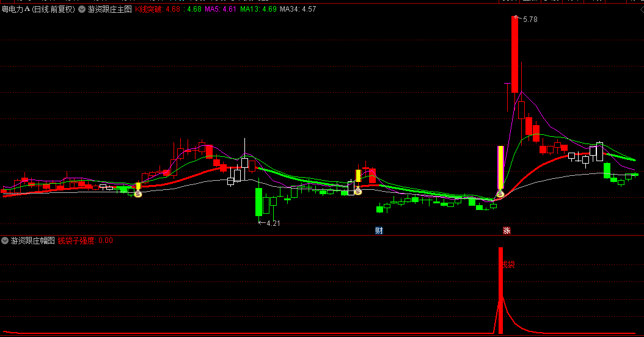The width and height of the screenshot is (644, 337).
Task: Click the 4.21 low price label
Action: tap(273, 223)
